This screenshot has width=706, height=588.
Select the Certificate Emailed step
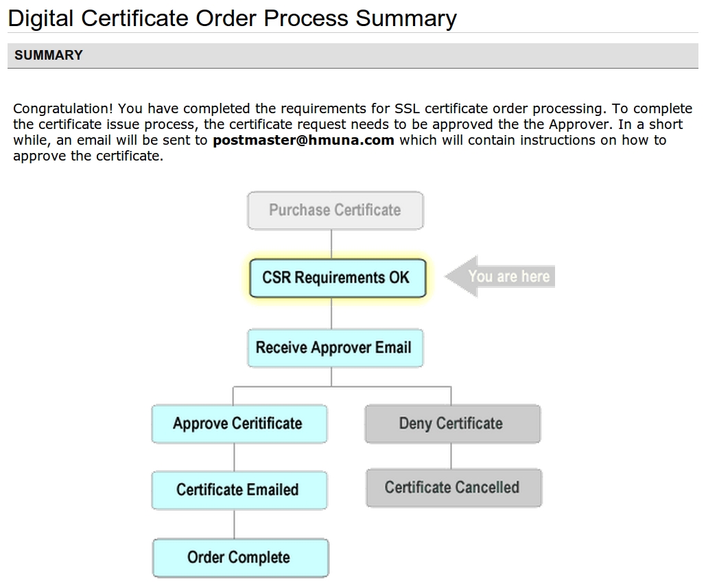(x=238, y=490)
